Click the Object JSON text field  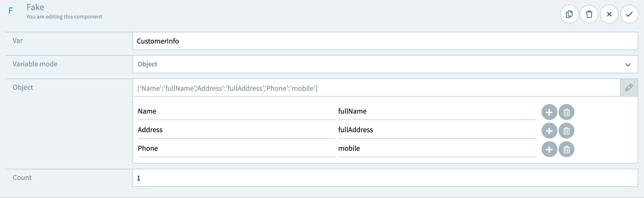(319, 88)
